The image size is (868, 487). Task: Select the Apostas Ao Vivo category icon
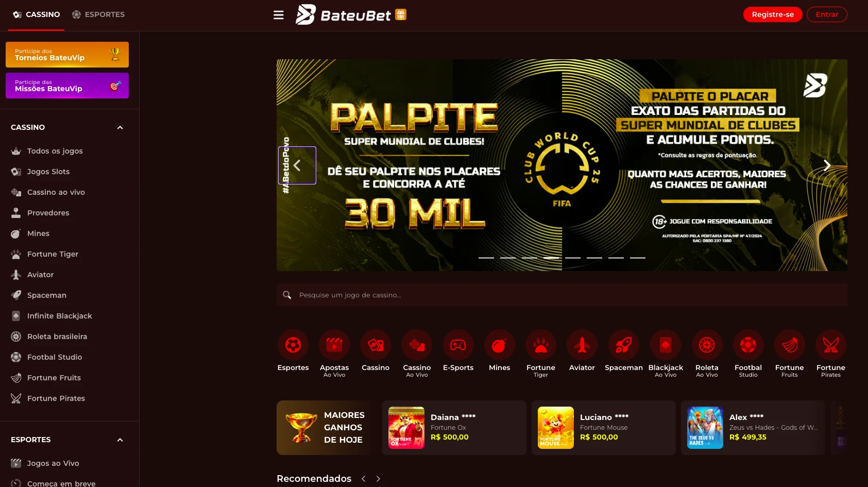click(x=334, y=345)
